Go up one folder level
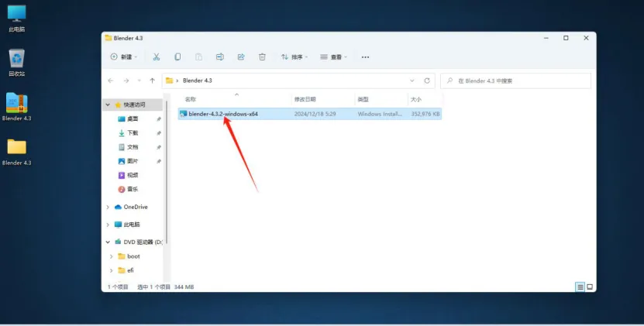 click(153, 81)
